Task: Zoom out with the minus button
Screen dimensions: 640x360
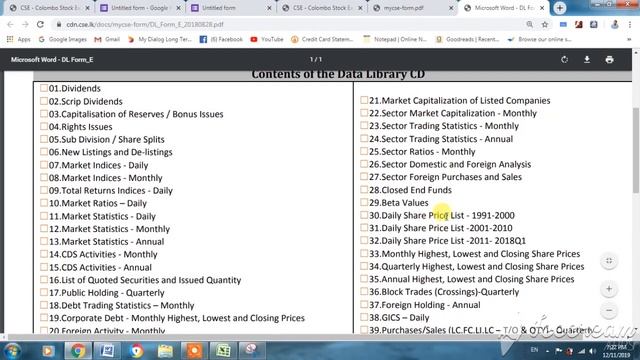Action: pyautogui.click(x=609, y=311)
